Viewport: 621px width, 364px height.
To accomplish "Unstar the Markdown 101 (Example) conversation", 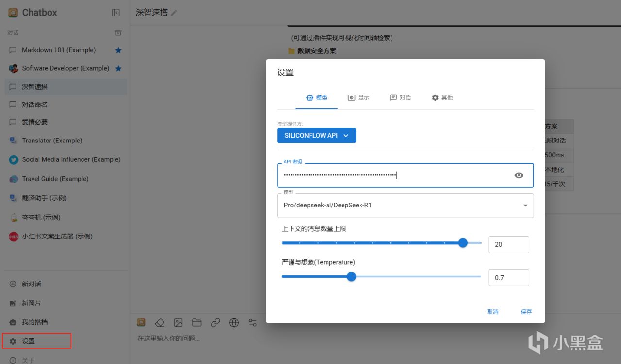I will [x=118, y=50].
